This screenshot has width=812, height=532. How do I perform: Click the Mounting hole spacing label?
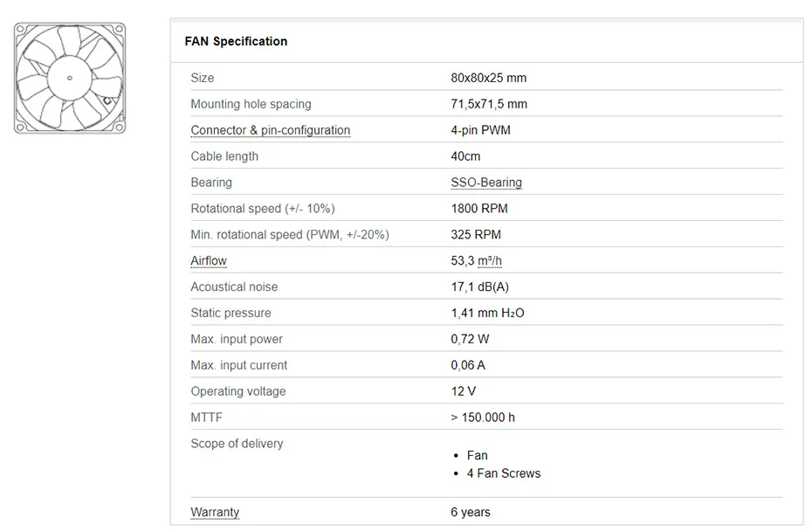251,104
